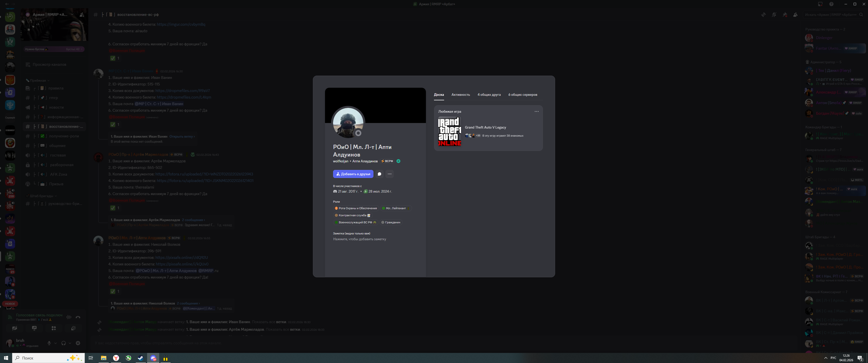This screenshot has width=868, height=363.
Task: Show pinned messages in channel header
Action: point(785,14)
